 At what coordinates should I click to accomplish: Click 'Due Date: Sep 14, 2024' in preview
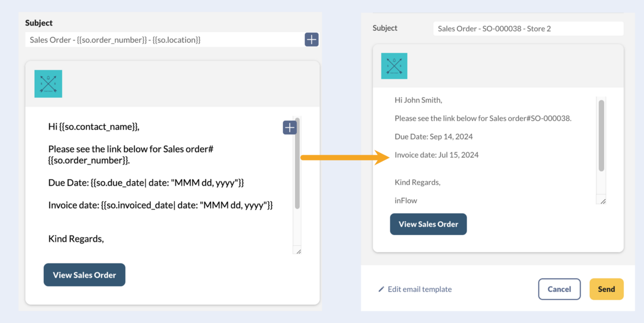coord(434,136)
